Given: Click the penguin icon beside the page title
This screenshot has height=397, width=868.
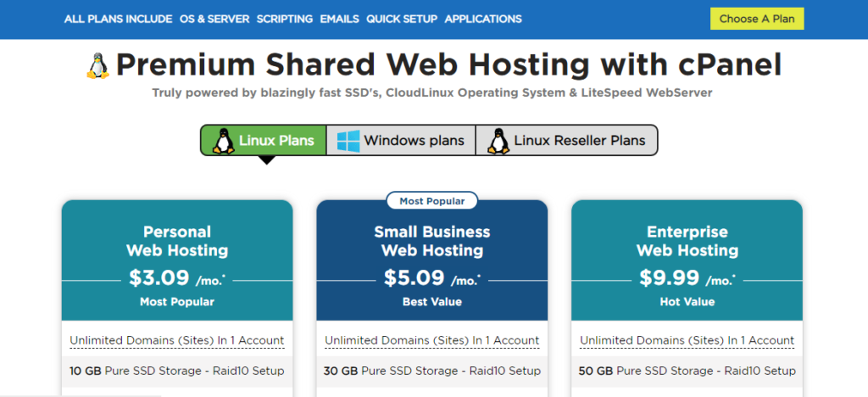Looking at the screenshot, I should 97,66.
